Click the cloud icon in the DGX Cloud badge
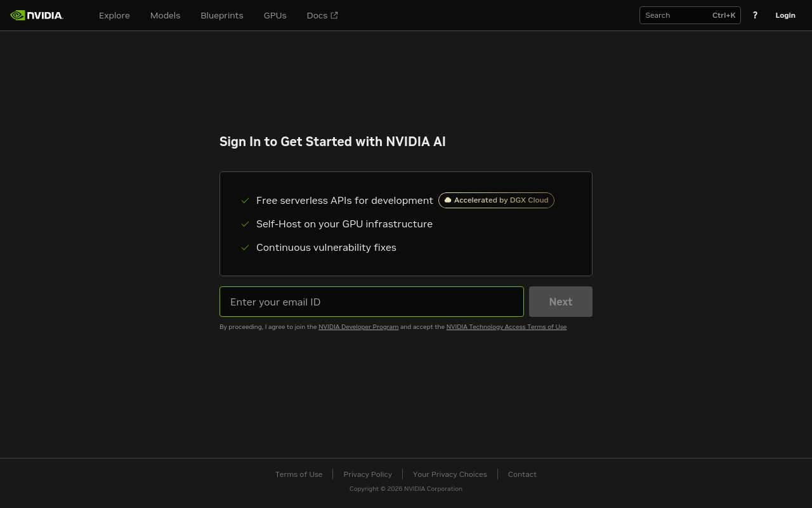The height and width of the screenshot is (508, 812). click(448, 200)
